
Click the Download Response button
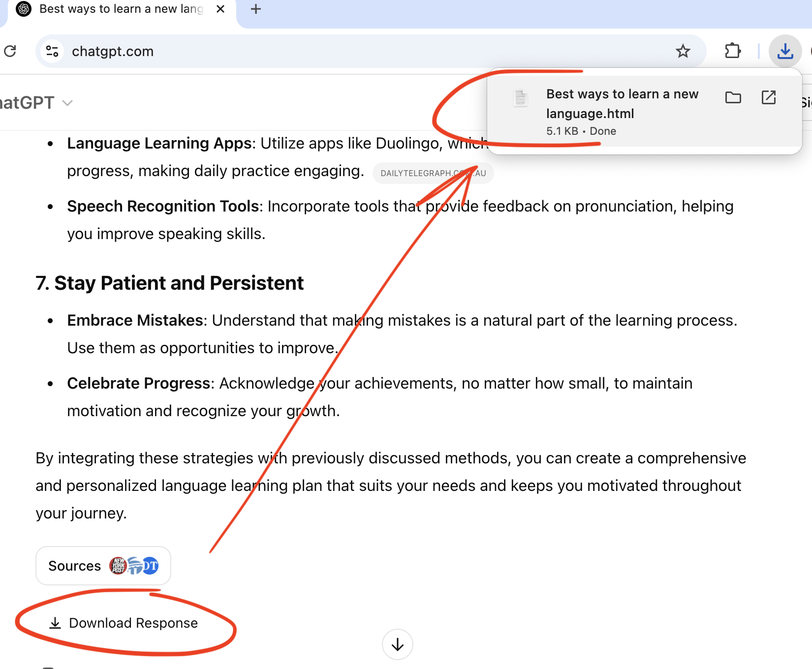124,623
